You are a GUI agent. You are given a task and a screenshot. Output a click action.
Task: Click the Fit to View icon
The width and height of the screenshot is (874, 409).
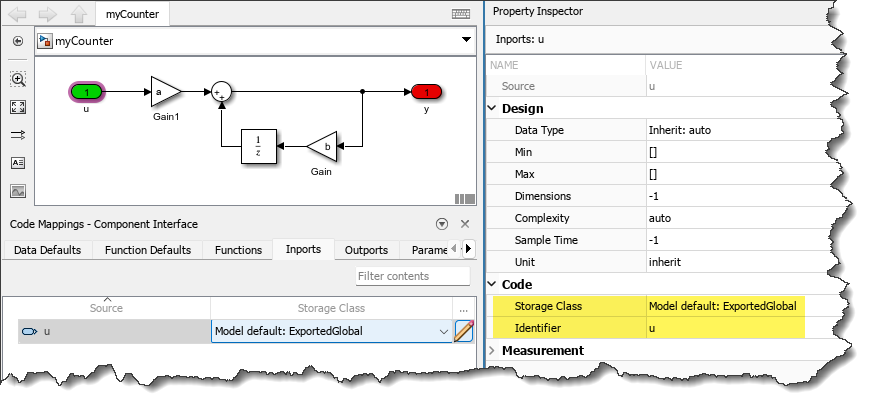(18, 106)
